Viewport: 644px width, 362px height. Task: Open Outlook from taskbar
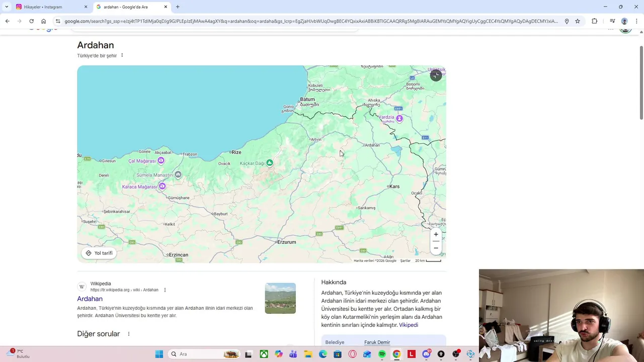[367, 354]
